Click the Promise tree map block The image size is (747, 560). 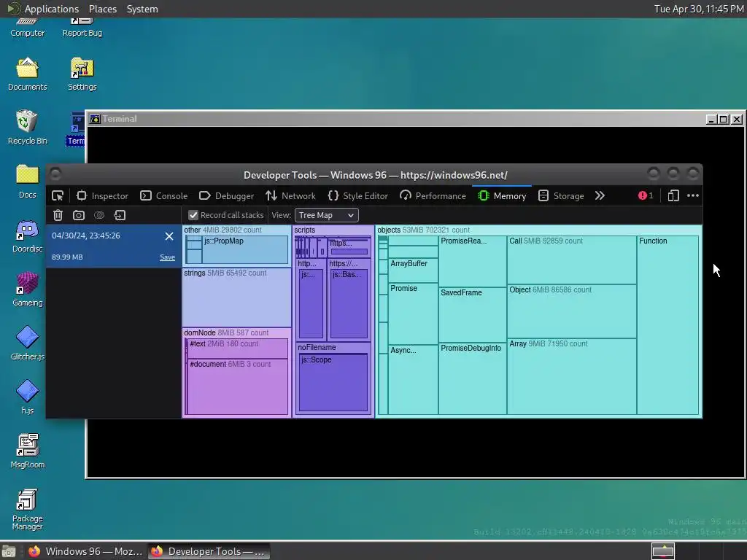pos(413,314)
